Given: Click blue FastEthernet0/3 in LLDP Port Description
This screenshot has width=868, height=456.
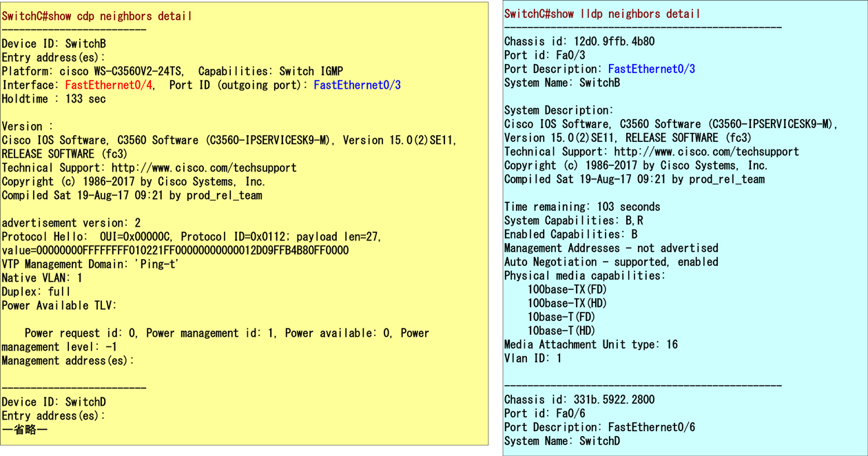Looking at the screenshot, I should [651, 69].
